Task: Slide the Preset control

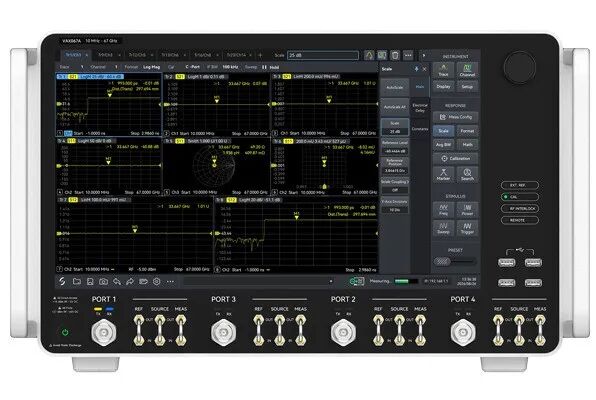Action: (x=442, y=262)
